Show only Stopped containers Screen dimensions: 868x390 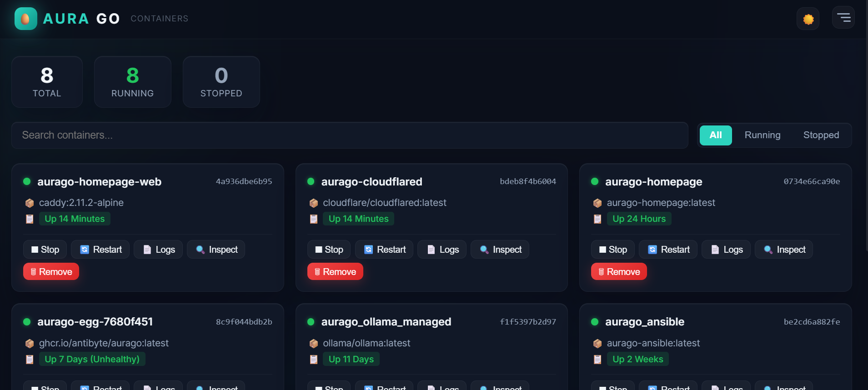(x=821, y=135)
